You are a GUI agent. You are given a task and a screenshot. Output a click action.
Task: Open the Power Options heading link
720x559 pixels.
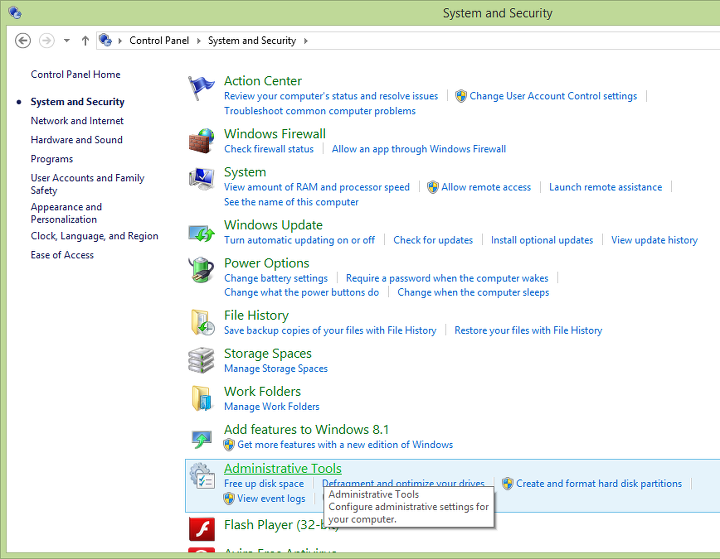(x=266, y=263)
